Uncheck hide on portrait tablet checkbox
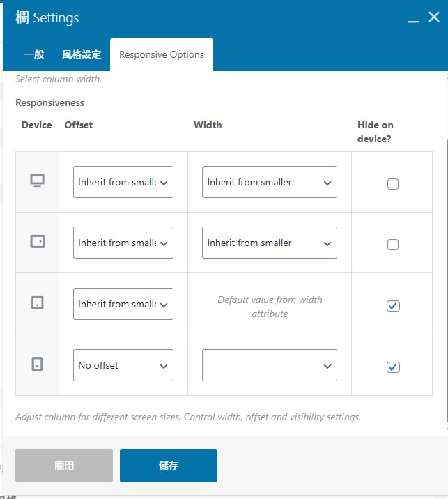The height and width of the screenshot is (499, 448). click(x=393, y=306)
